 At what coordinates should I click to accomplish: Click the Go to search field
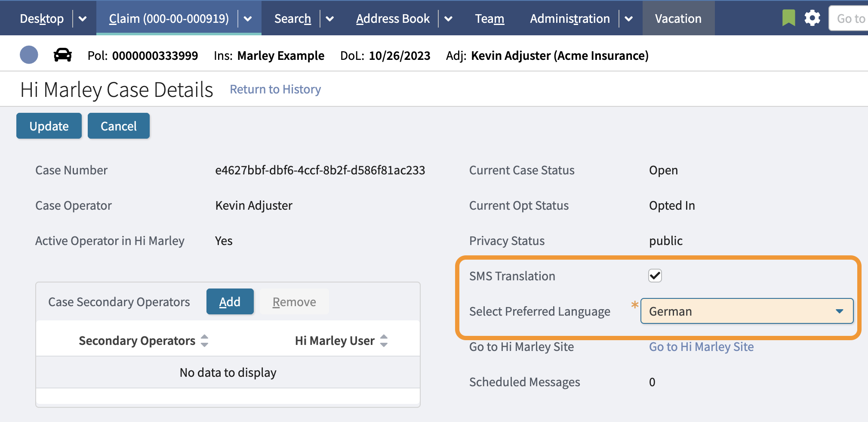pos(850,19)
